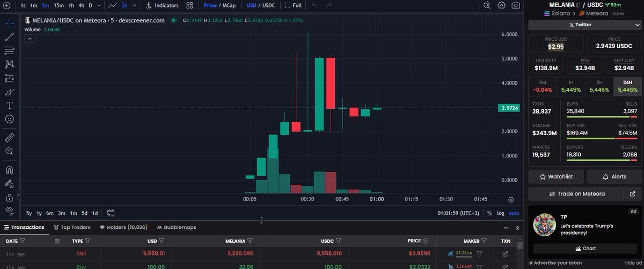The width and height of the screenshot is (644, 269).
Task: Select the crosshair cursor tool
Action: point(9,24)
